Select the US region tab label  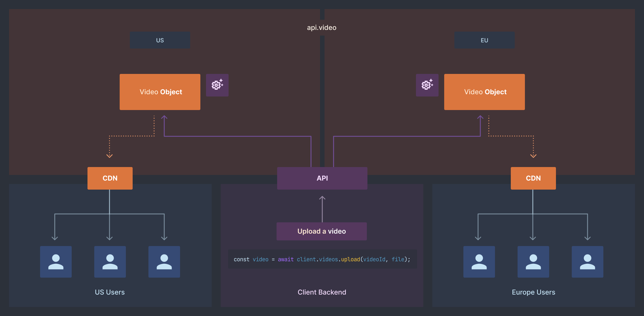tap(160, 40)
